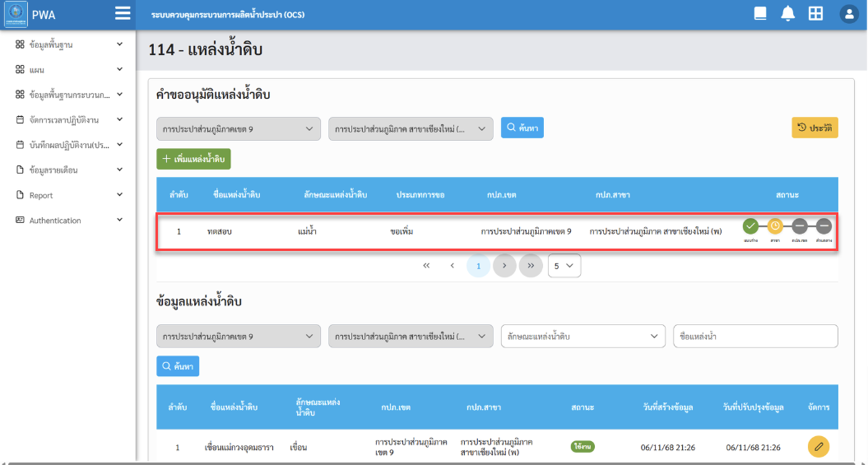Click the lower ค้นหา search button
The image size is (868, 465).
pos(178,366)
